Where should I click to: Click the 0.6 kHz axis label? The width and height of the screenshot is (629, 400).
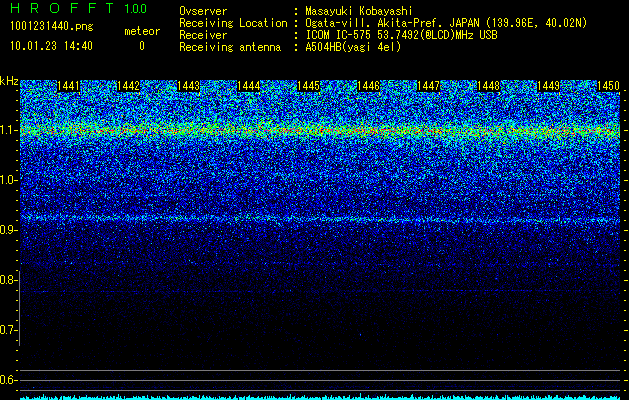tap(8, 380)
